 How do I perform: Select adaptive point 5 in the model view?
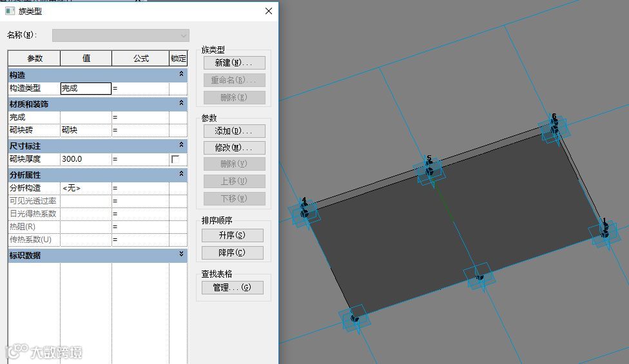point(430,171)
